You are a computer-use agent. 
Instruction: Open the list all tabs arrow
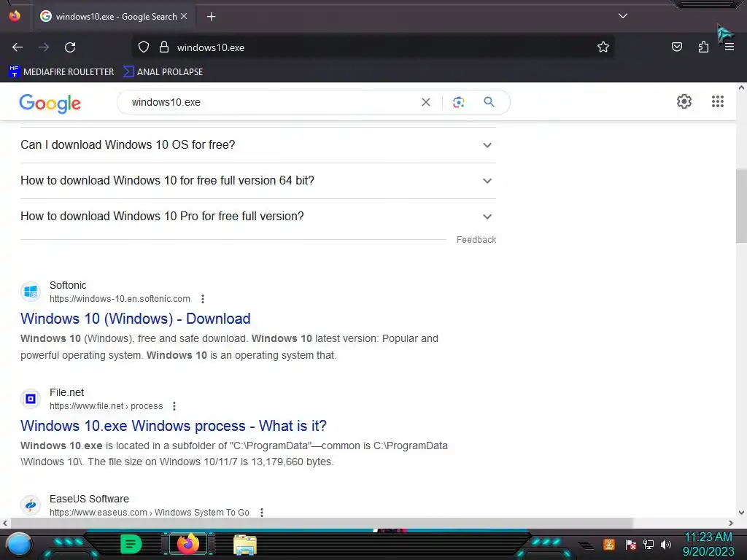point(623,16)
